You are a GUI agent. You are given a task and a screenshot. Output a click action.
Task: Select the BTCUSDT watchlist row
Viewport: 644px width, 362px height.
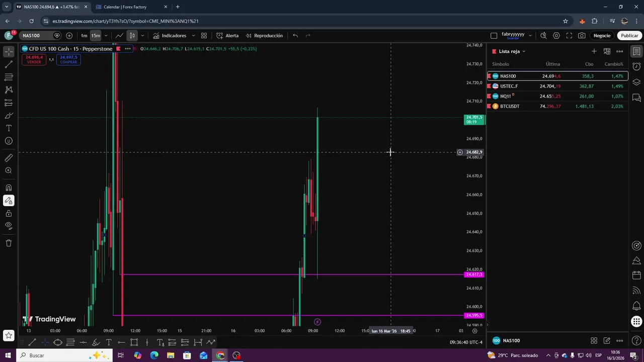[x=557, y=106]
